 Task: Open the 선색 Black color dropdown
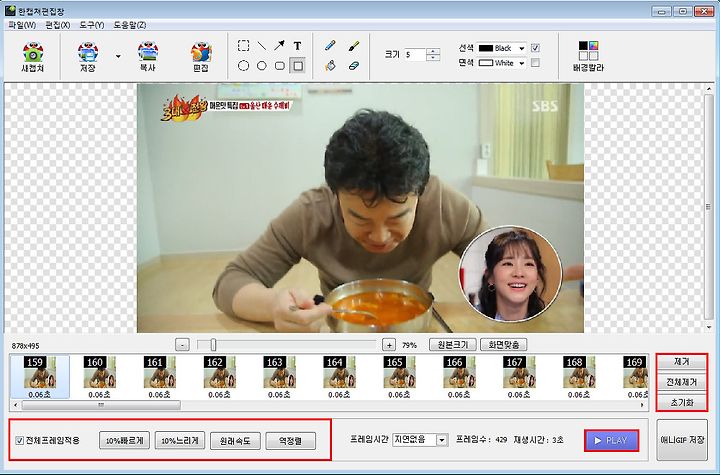coord(521,48)
